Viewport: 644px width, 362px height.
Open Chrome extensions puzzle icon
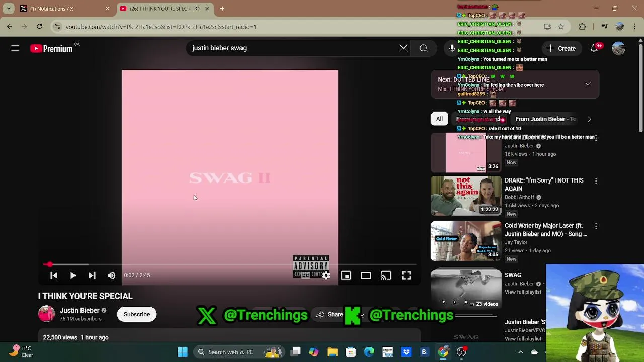583,27
